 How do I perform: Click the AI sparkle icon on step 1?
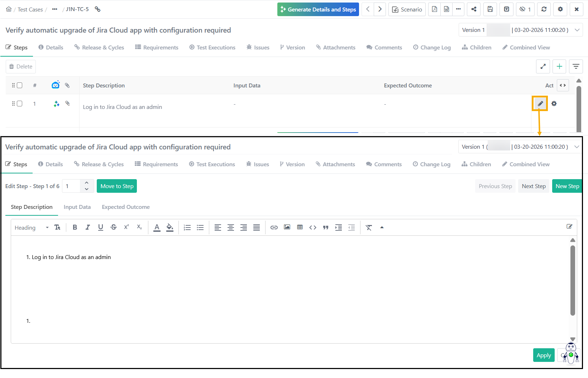(56, 104)
